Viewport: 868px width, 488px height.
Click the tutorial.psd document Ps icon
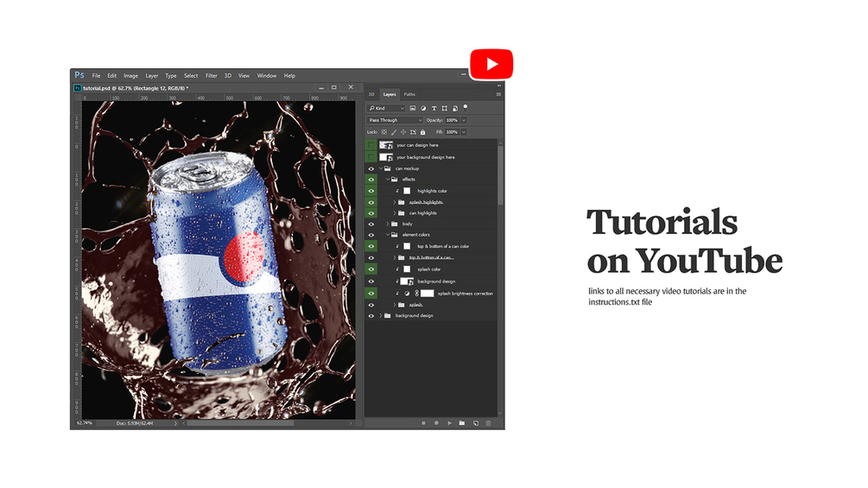[x=78, y=88]
